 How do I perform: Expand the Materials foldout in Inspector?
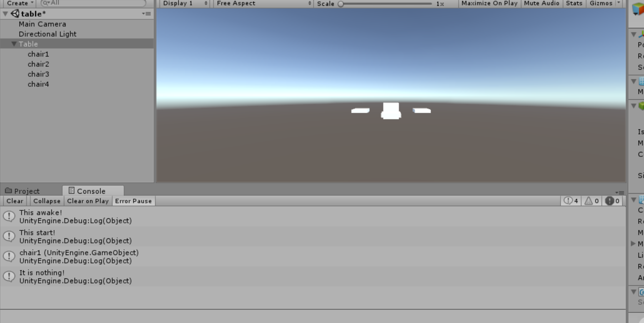634,243
